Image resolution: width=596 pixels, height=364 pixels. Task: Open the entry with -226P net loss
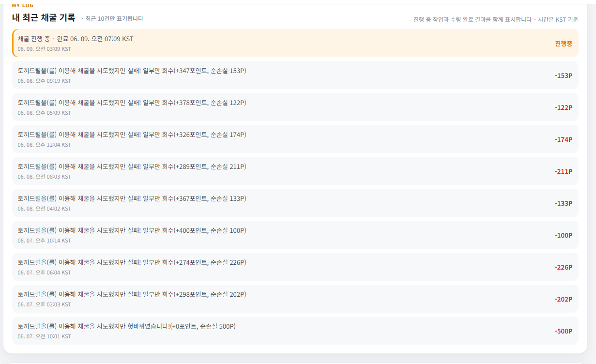click(x=295, y=267)
